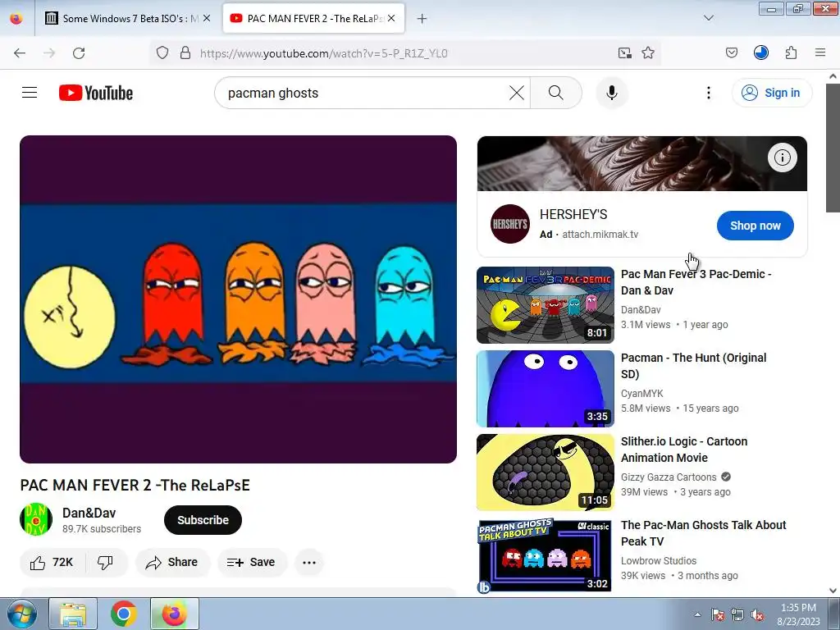
Task: Close the Windows 7 Beta ISO's tab
Action: (207, 18)
